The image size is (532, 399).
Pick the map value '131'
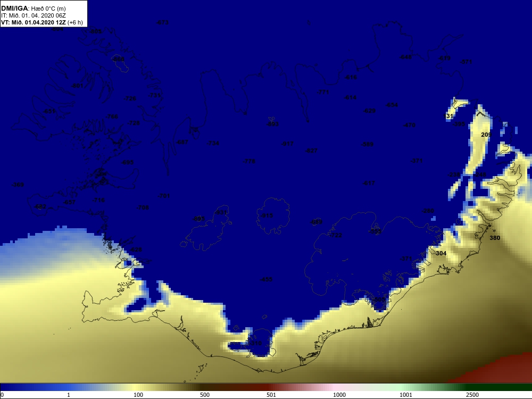(x=448, y=116)
